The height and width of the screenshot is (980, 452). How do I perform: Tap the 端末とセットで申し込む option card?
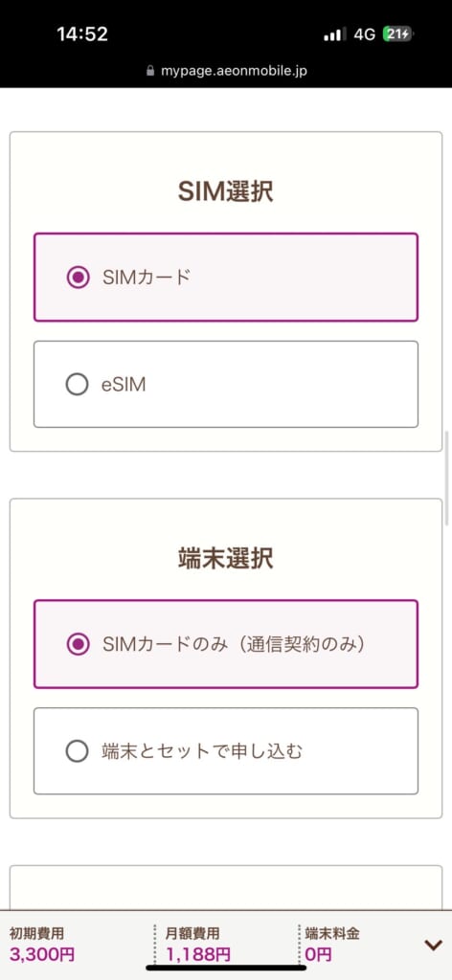click(226, 751)
